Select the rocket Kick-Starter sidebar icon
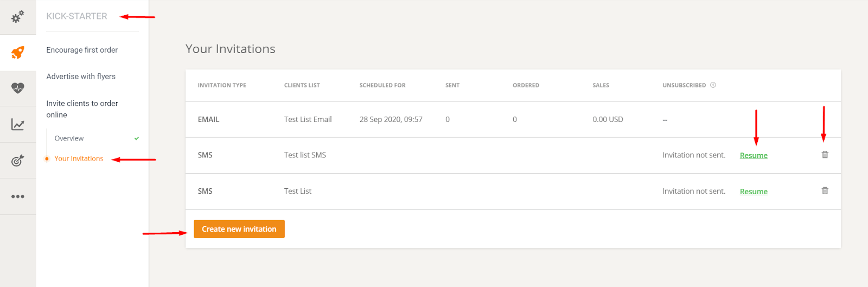The image size is (868, 287). click(x=18, y=53)
